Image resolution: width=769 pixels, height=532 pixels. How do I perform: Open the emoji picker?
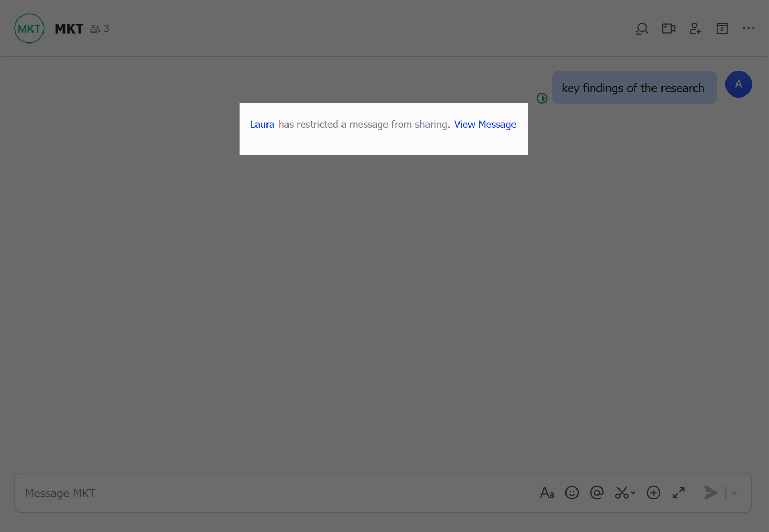(x=572, y=493)
